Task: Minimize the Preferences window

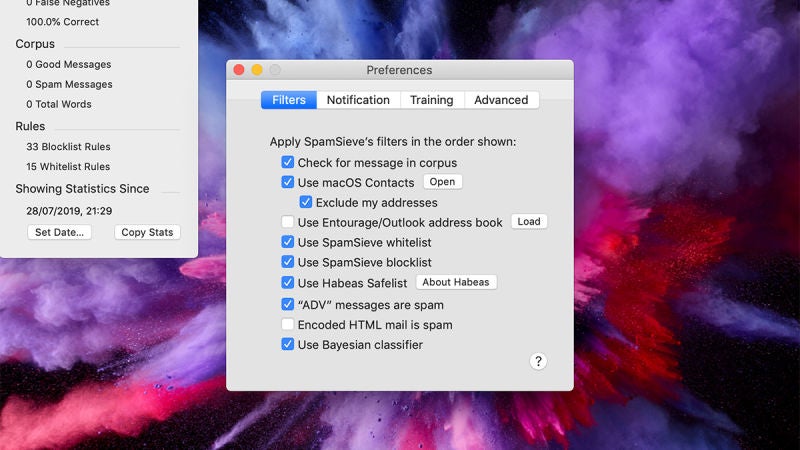Action: (257, 70)
